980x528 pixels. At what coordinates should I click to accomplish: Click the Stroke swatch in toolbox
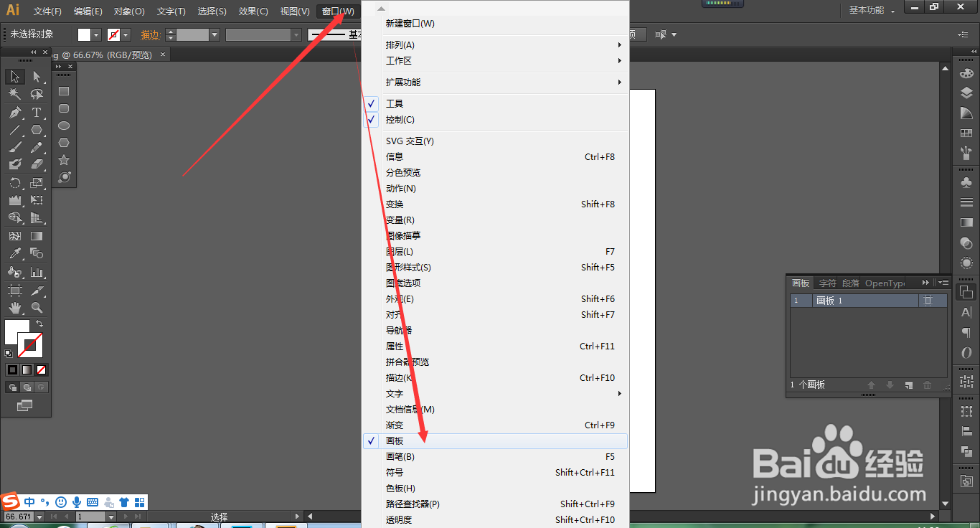point(31,345)
